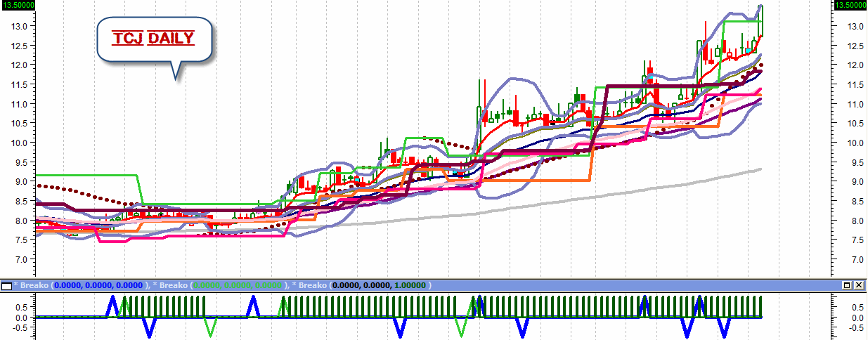Click the green 13.5000 price tag on left axis

click(18, 5)
